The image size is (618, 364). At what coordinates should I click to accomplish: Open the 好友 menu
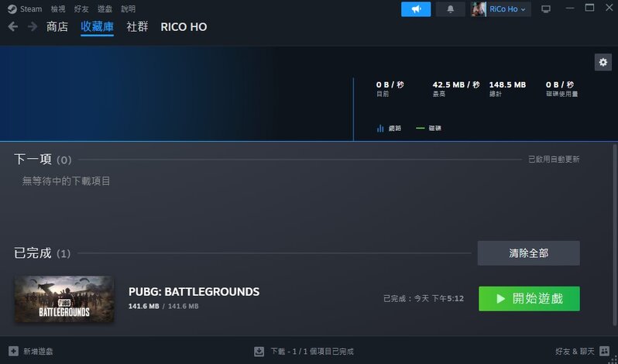pyautogui.click(x=81, y=9)
